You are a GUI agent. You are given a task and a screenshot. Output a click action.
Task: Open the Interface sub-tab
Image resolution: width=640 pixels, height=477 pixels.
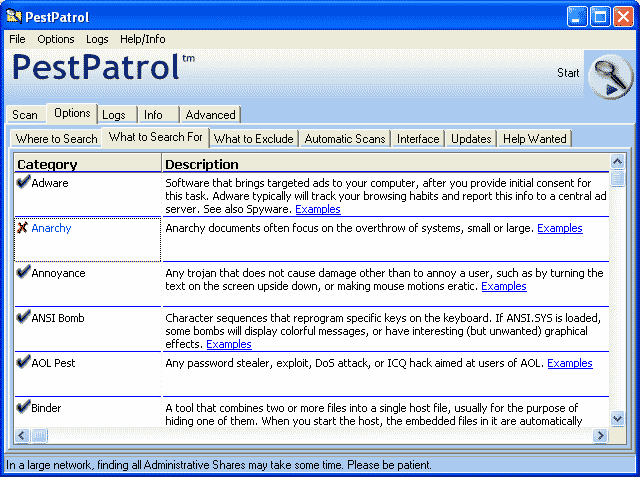point(418,139)
